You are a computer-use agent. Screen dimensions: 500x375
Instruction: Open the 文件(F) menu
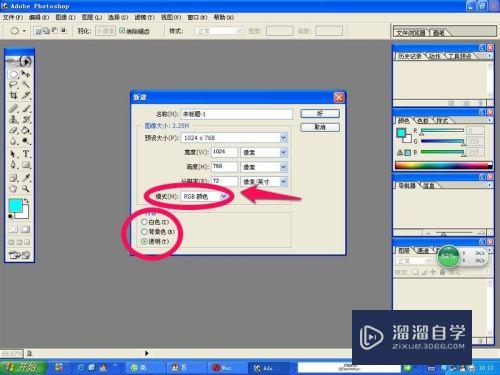(13, 17)
